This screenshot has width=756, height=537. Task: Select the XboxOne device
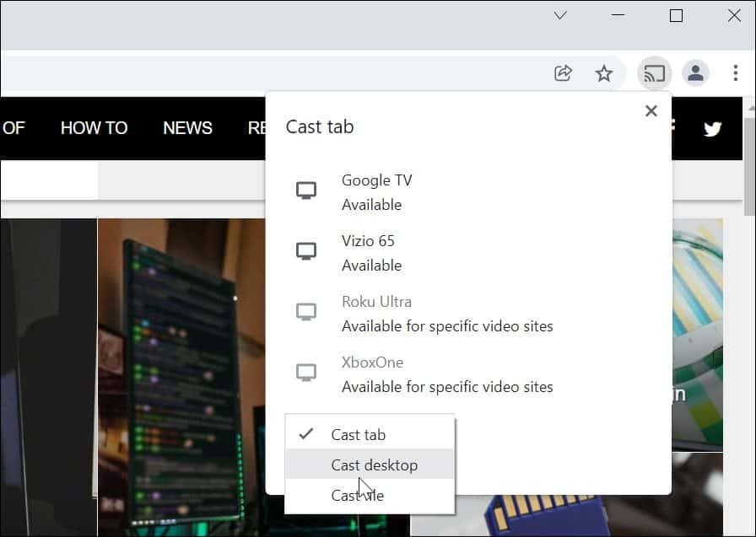pos(468,374)
